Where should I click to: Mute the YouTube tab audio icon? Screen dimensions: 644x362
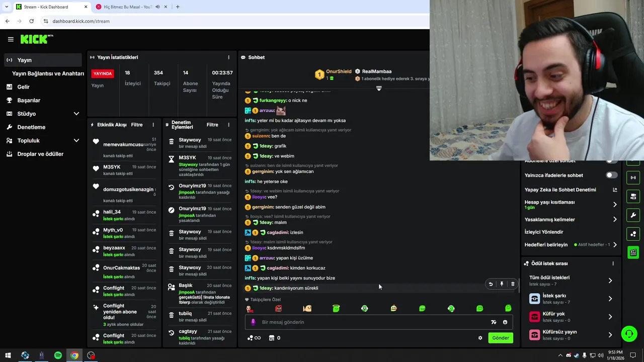(157, 7)
